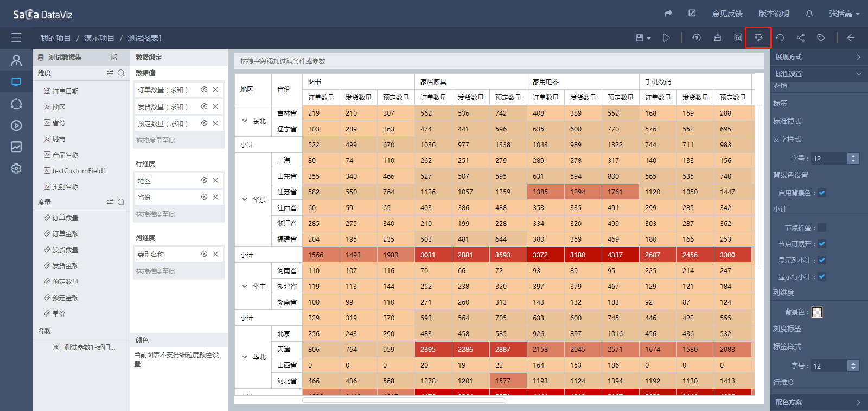This screenshot has width=868, height=411.
Task: Open 版本说明 release notes
Action: 774,14
